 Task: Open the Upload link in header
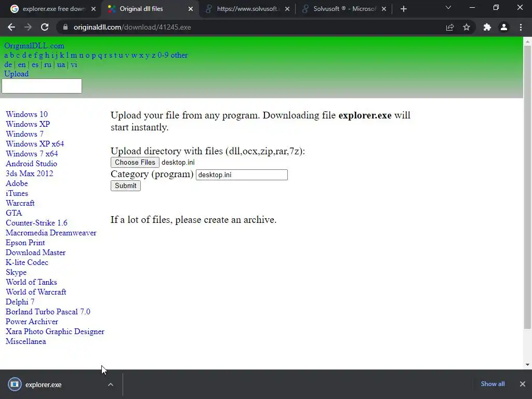tap(16, 74)
